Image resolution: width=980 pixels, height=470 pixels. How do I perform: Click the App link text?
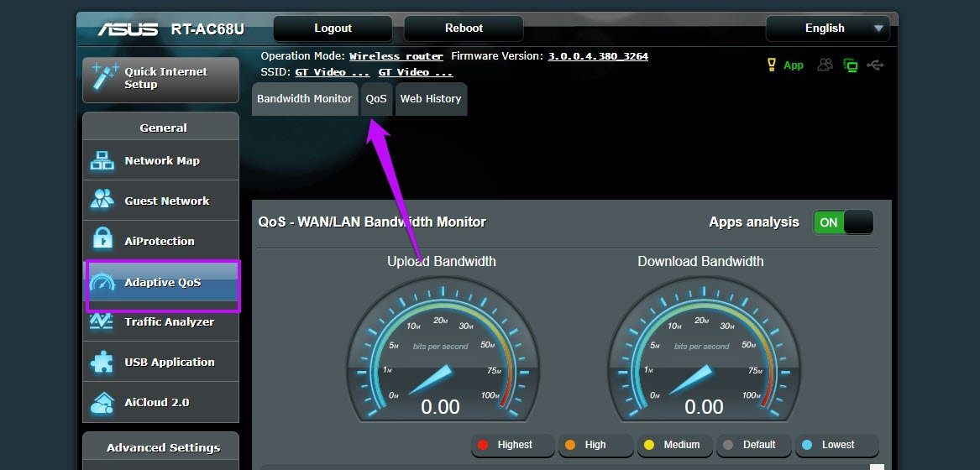pyautogui.click(x=793, y=65)
